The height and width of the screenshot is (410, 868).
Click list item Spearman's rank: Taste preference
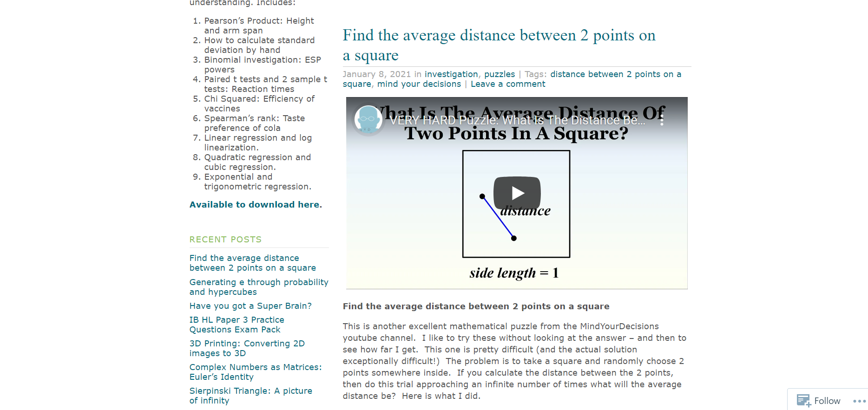(255, 123)
